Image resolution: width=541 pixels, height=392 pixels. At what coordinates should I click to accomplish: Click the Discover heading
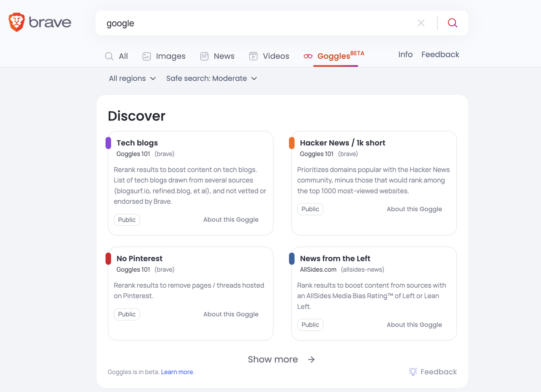(x=137, y=116)
